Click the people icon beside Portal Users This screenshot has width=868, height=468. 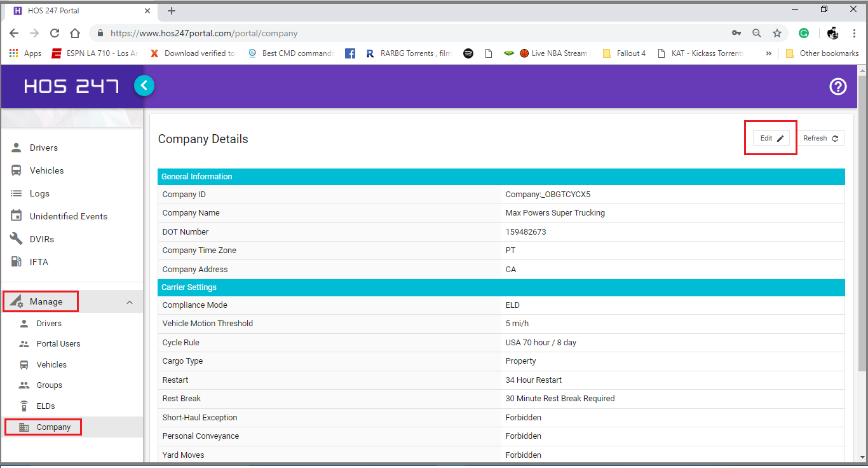24,344
